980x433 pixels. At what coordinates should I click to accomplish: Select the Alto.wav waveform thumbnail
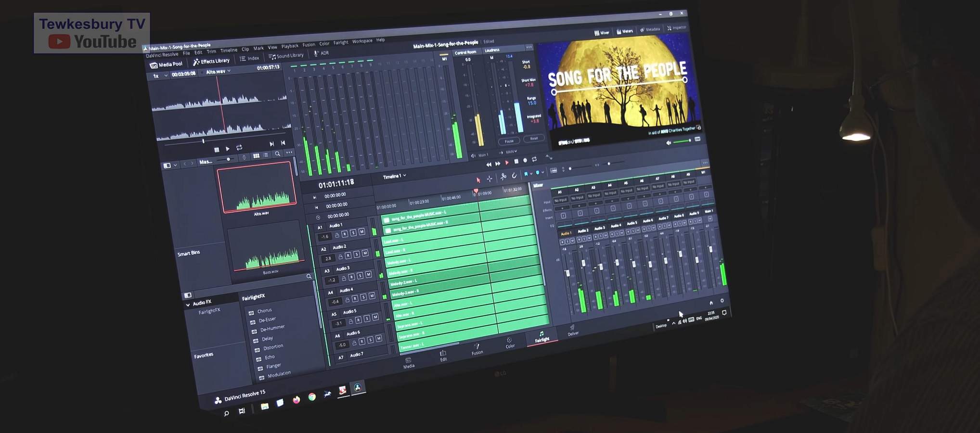[x=257, y=189]
